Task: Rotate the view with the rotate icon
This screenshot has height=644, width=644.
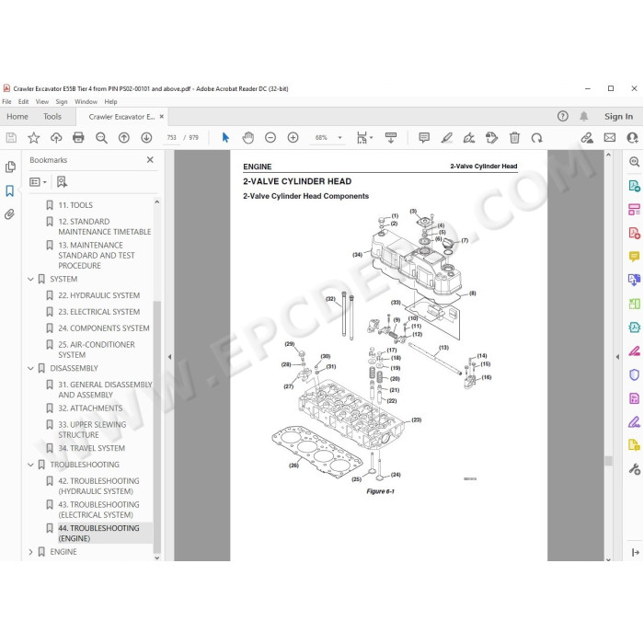Action: (536, 138)
